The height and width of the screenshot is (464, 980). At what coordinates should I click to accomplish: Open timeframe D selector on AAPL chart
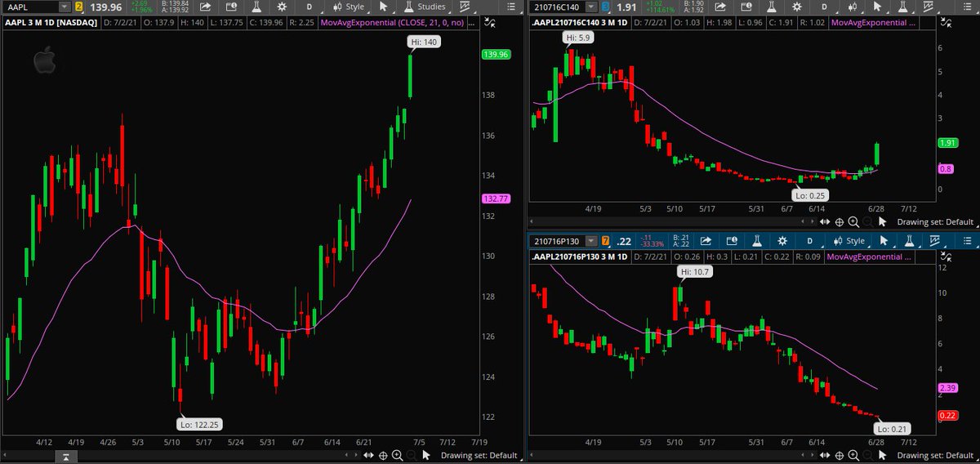tap(310, 7)
